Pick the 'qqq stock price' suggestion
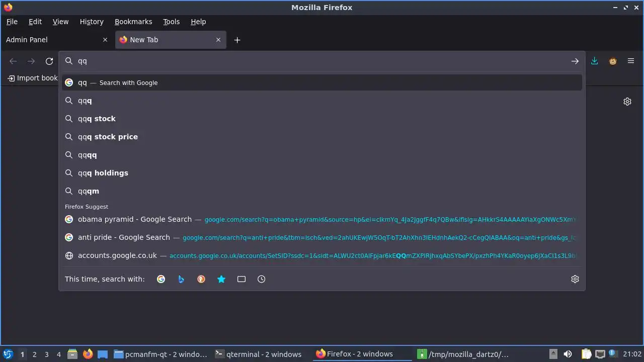The height and width of the screenshot is (362, 644). (322, 137)
